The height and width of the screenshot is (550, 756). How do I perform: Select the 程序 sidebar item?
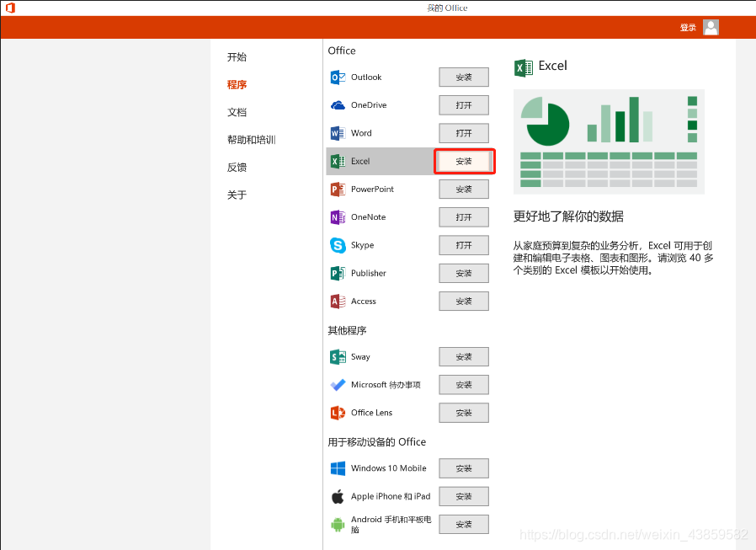(x=237, y=84)
